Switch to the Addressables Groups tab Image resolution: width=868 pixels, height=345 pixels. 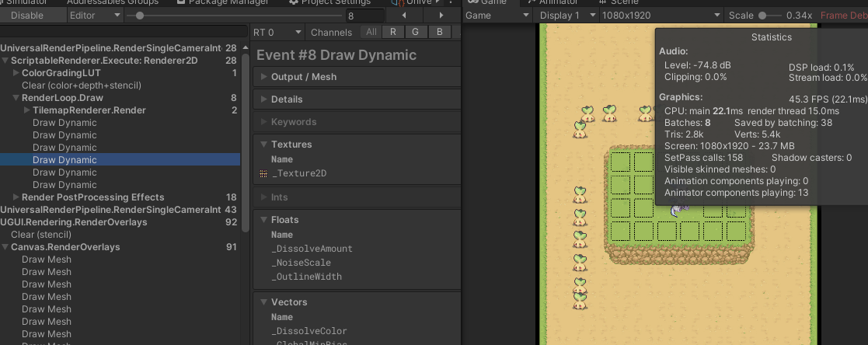click(112, 3)
